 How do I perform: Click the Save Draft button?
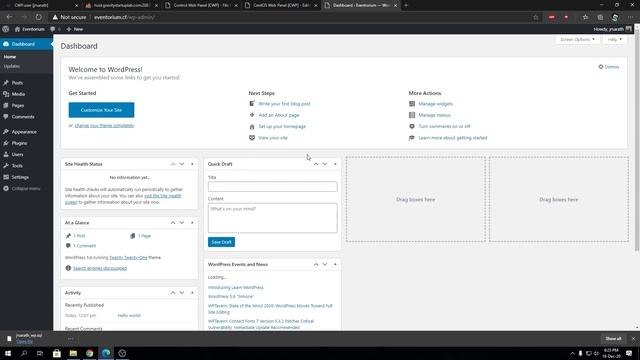pos(221,242)
